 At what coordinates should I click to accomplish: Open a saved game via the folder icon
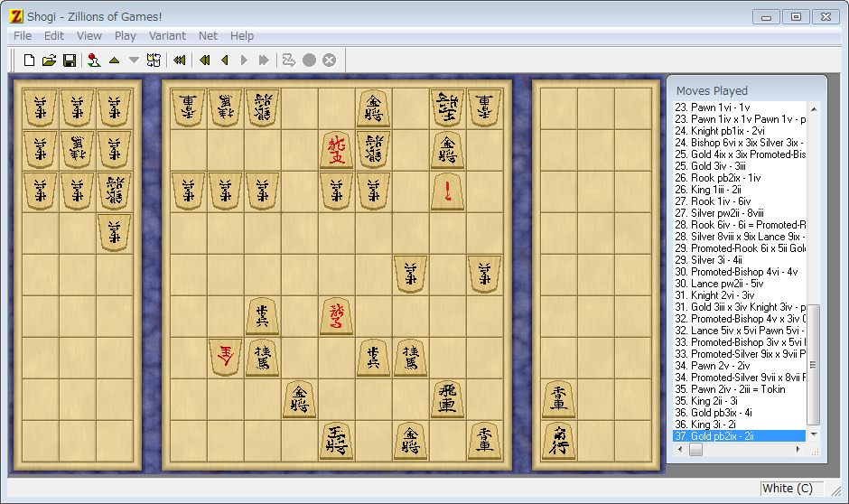pos(50,61)
